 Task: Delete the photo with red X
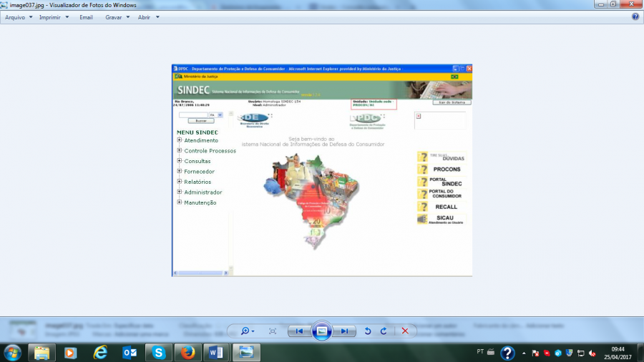pos(405,331)
